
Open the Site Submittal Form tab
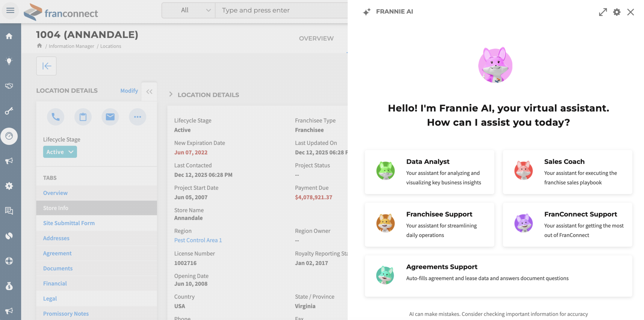69,223
